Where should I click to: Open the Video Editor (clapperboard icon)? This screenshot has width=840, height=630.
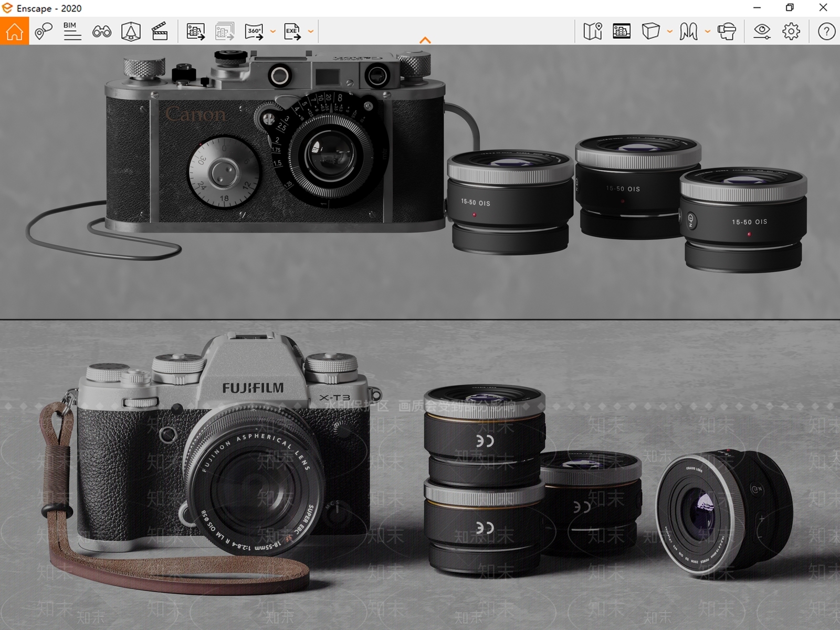coord(160,31)
